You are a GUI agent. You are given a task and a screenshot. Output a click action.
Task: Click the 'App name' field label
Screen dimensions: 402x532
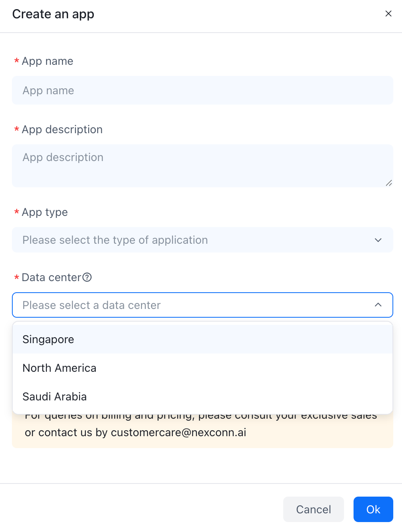47,61
